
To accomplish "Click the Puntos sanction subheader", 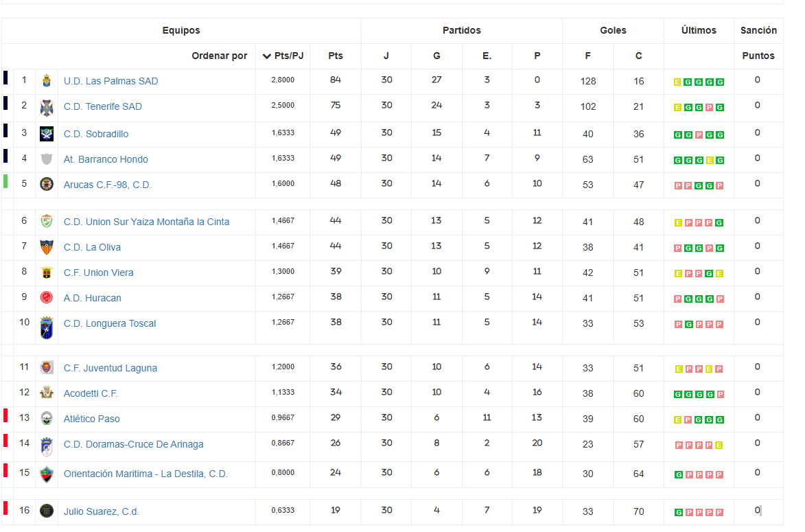I will pos(758,56).
